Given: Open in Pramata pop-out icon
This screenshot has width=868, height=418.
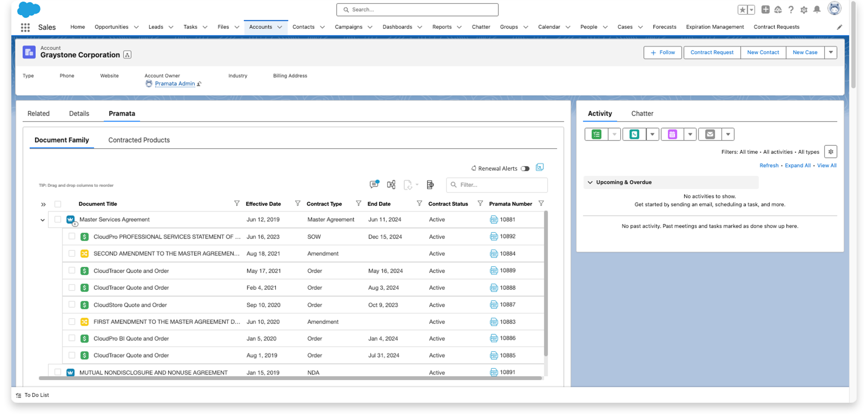Looking at the screenshot, I should (x=539, y=168).
